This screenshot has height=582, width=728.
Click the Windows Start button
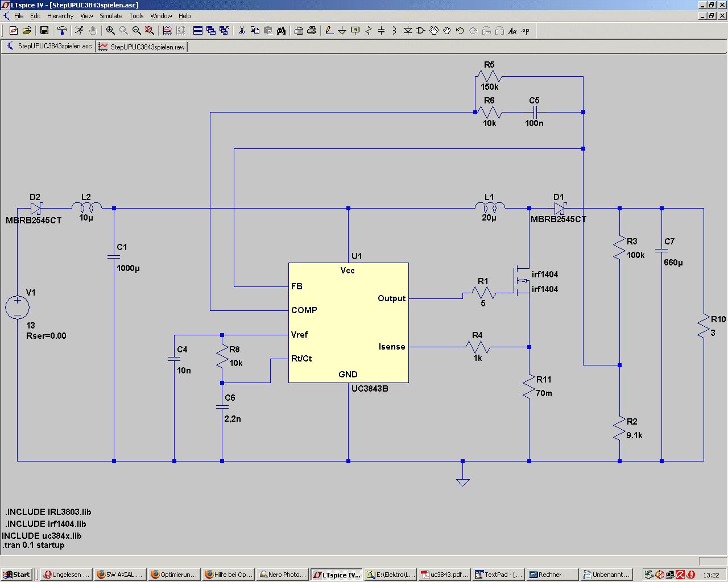click(17, 575)
